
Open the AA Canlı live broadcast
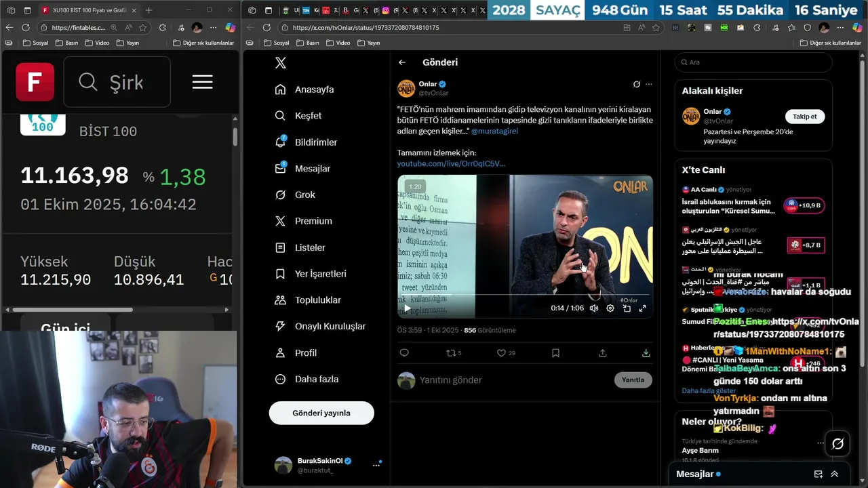[x=753, y=202]
